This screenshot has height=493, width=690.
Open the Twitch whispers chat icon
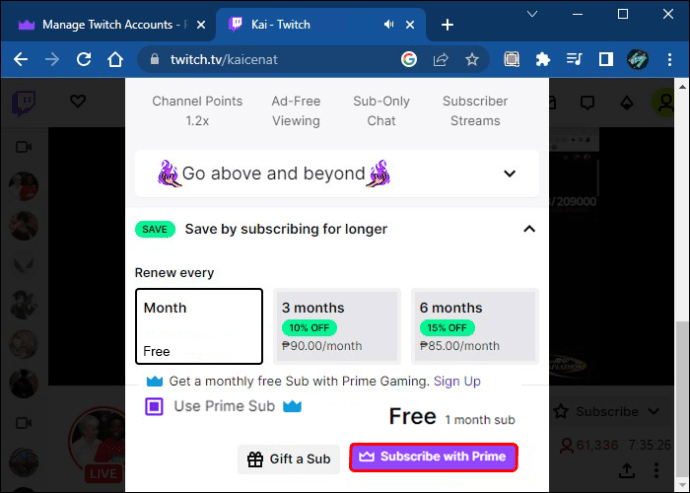[x=587, y=103]
